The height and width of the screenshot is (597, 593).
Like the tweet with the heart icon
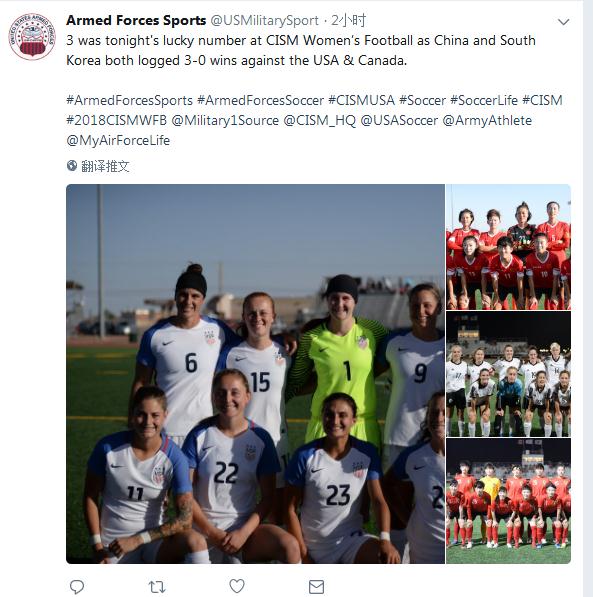pos(237,586)
